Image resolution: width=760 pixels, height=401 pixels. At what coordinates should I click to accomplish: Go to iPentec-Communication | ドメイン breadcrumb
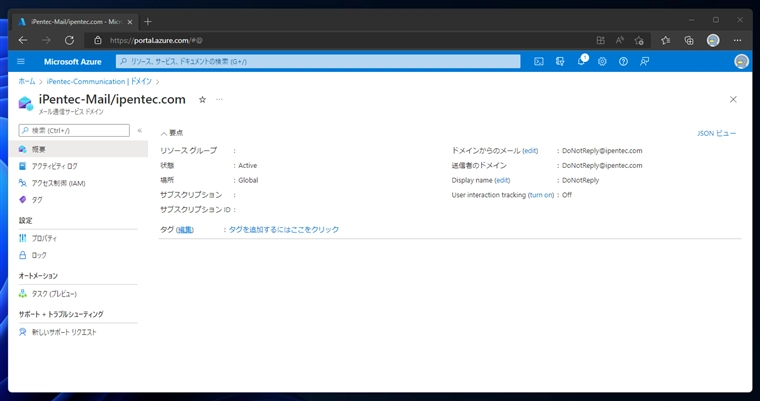click(99, 81)
